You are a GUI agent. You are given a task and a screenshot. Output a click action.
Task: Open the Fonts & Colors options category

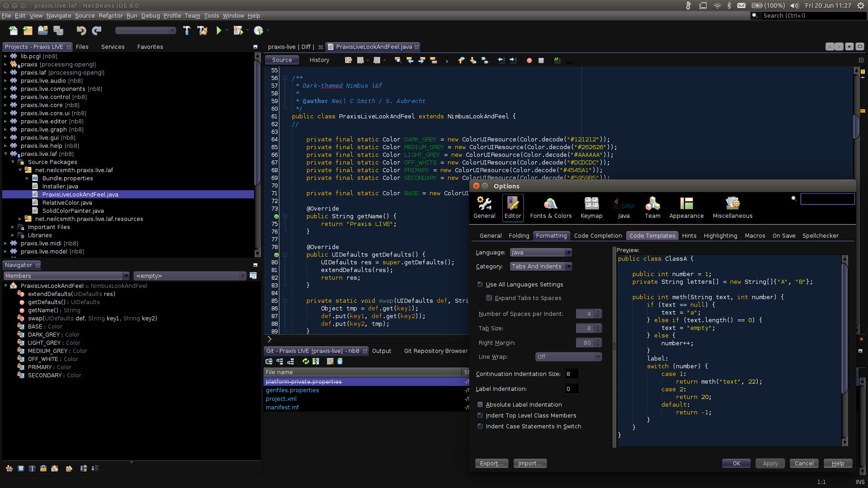[x=551, y=207]
